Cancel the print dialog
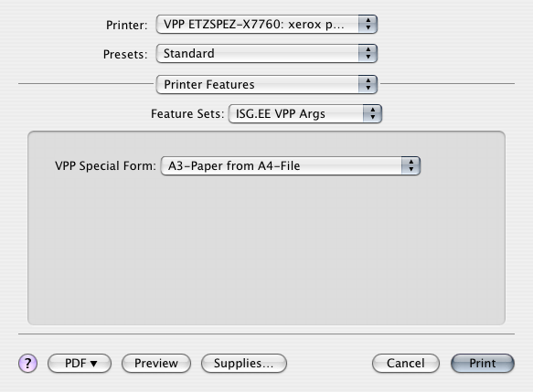The height and width of the screenshot is (392, 533). click(406, 363)
